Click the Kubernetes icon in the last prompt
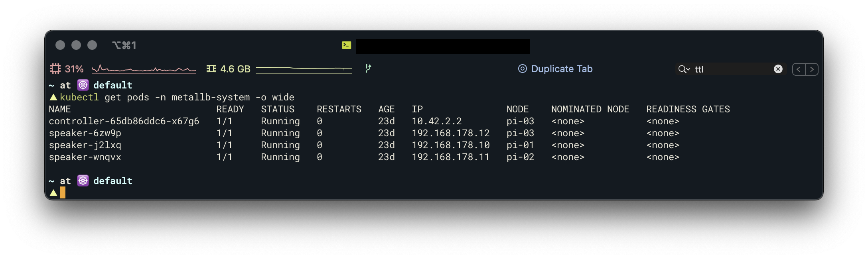The image size is (868, 259). pos(83,181)
